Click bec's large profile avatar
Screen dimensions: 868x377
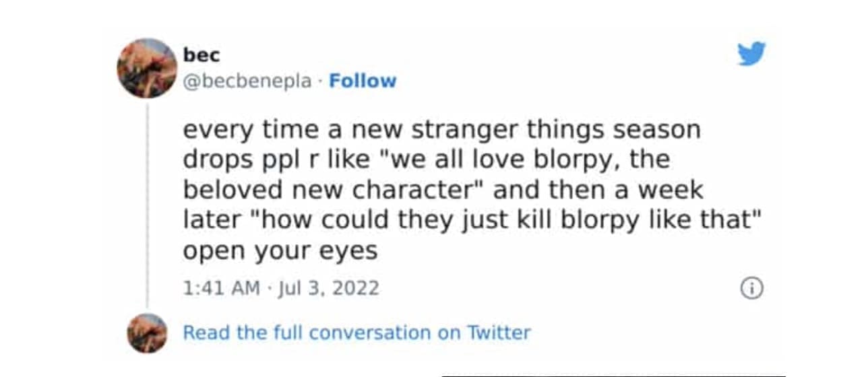147,68
